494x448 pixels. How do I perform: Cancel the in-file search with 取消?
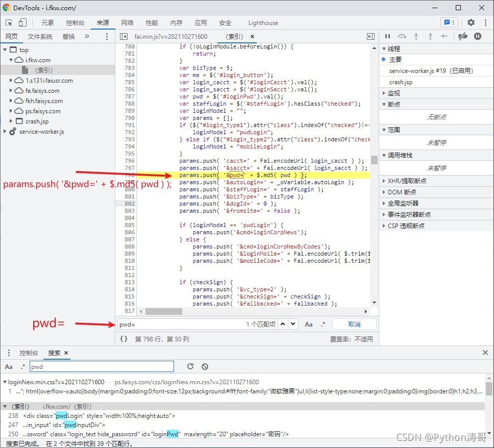(354, 324)
